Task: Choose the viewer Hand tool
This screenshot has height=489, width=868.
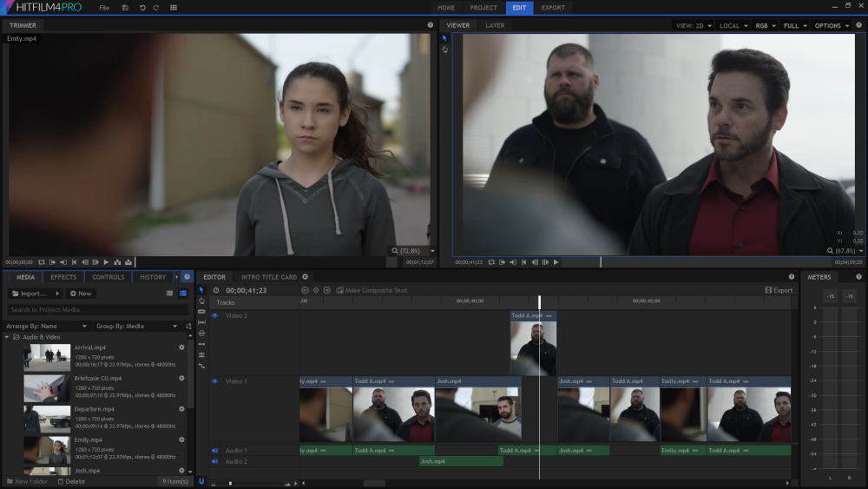Action: click(x=444, y=50)
